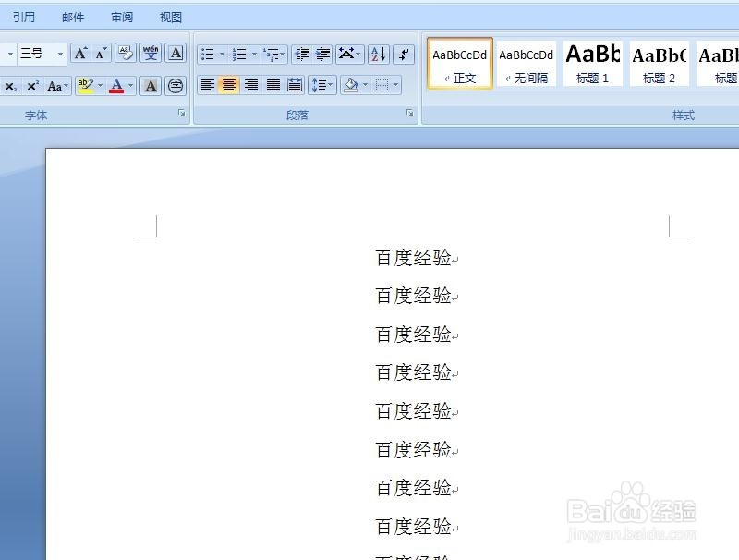Click the Enclose Characters icon
The width and height of the screenshot is (739, 560).
tap(176, 86)
